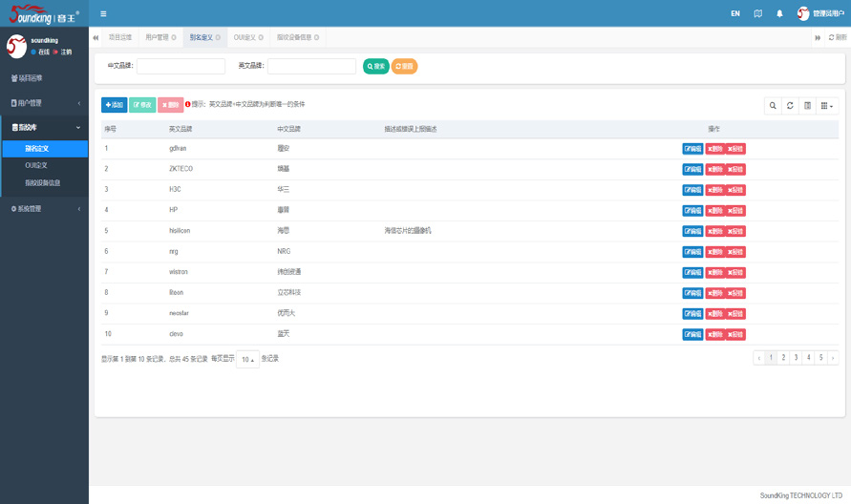This screenshot has height=504, width=851.
Task: Click the pink 删除 delete button in the toolbar
Action: pos(170,105)
